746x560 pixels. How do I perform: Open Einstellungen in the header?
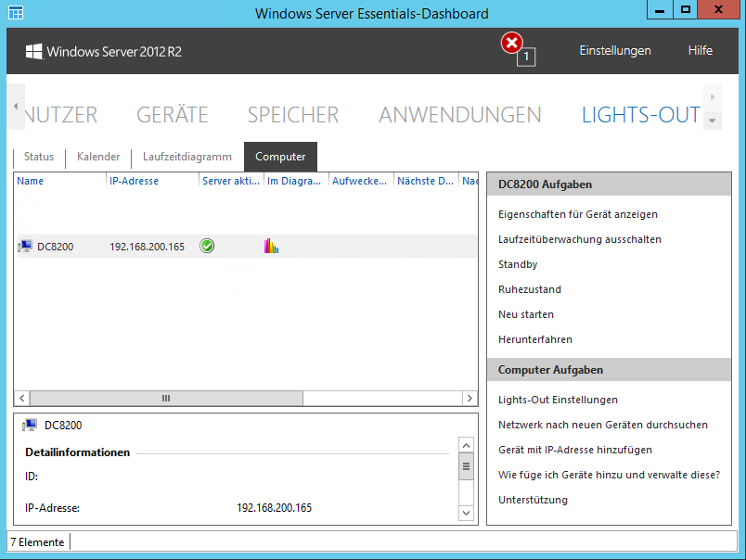click(614, 50)
